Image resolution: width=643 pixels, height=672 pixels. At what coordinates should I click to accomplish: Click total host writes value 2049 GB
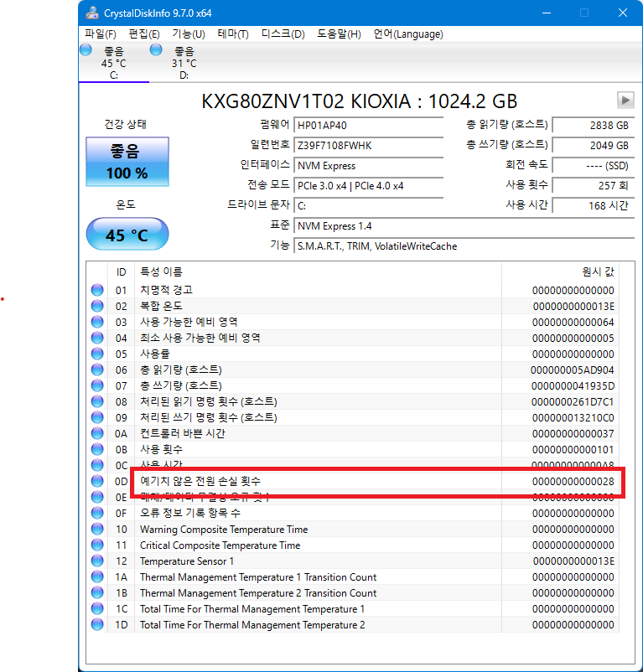594,146
